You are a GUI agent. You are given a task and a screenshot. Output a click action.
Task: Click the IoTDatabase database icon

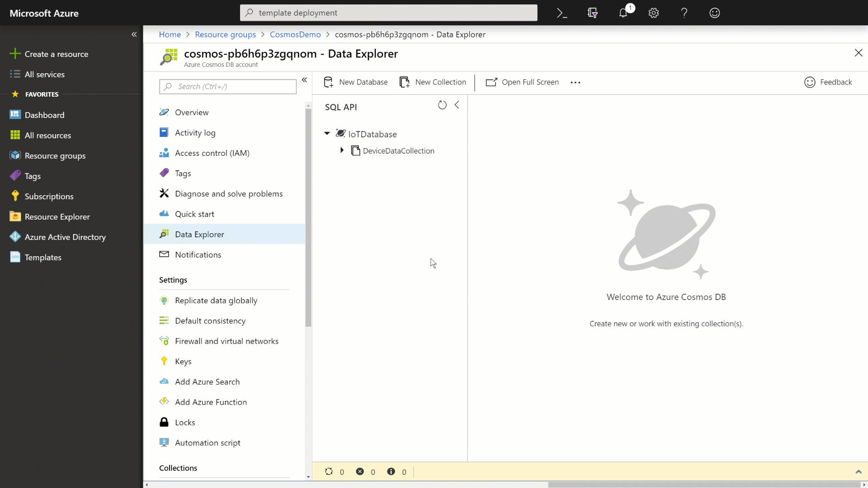click(x=340, y=133)
